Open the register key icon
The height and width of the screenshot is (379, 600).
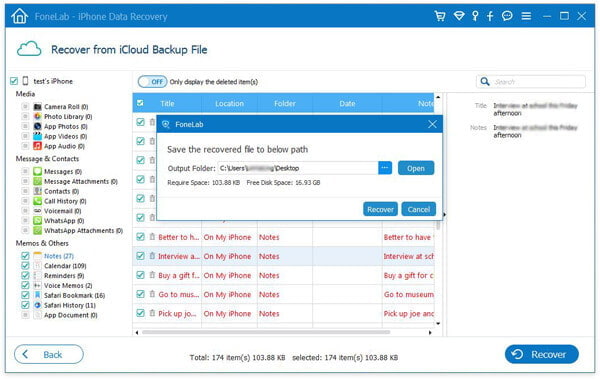pos(475,16)
